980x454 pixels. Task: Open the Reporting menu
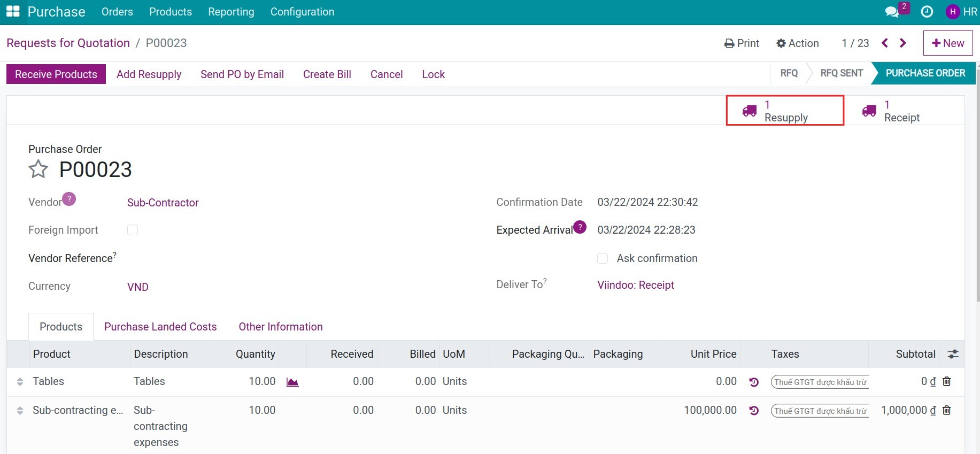click(231, 12)
